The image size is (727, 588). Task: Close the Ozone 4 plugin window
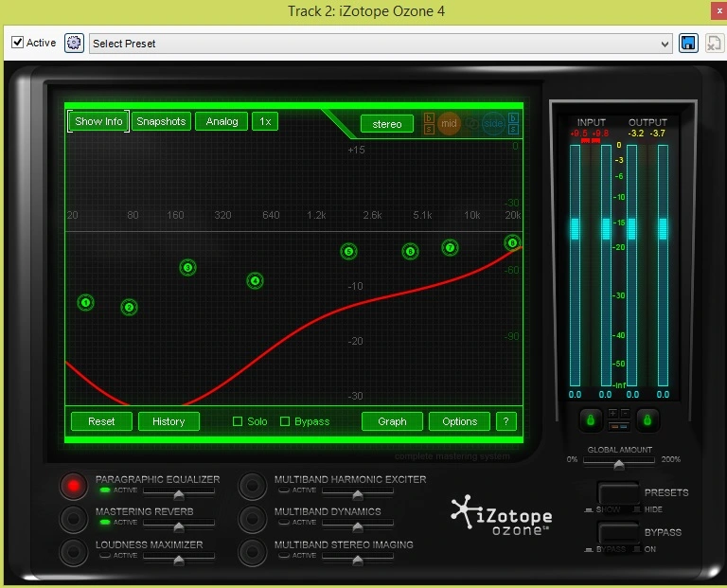[x=718, y=11]
